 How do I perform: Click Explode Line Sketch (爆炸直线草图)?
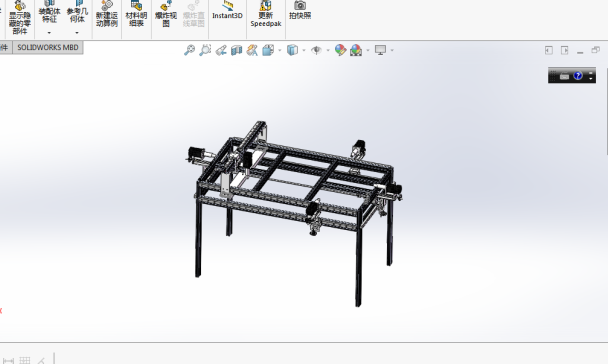coord(193,14)
